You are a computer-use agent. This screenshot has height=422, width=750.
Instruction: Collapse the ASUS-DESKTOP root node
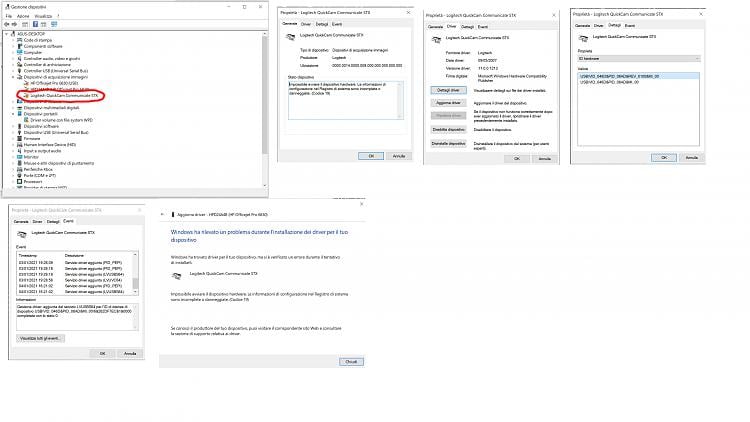coord(7,34)
